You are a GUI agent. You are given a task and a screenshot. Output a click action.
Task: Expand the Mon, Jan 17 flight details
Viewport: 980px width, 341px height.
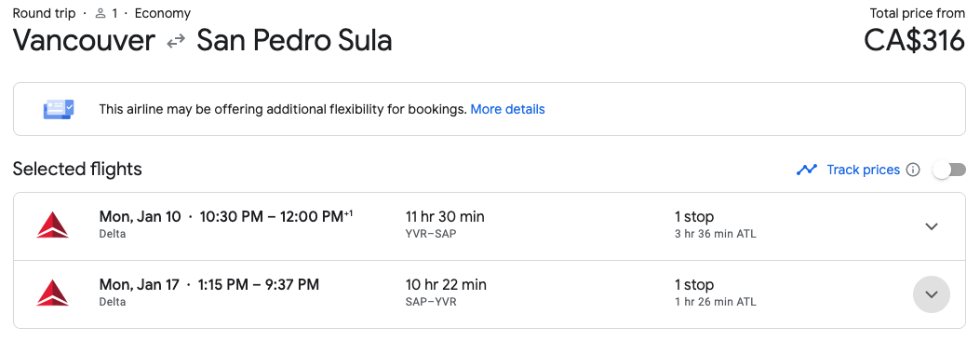point(932,294)
